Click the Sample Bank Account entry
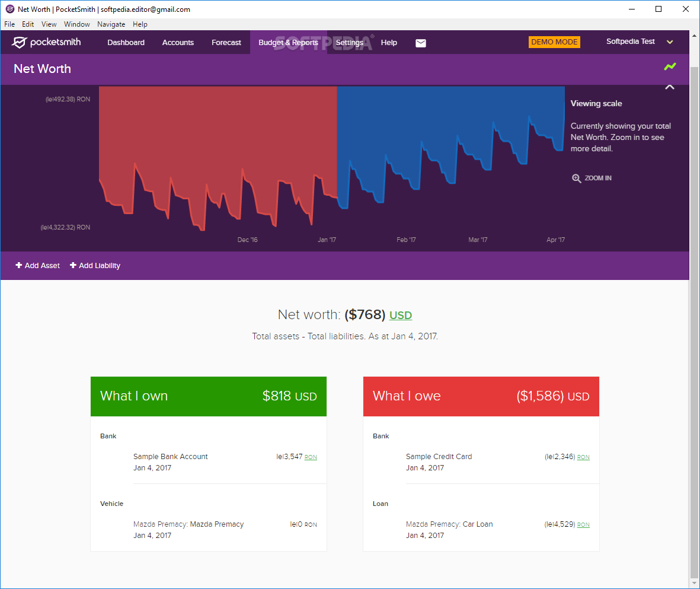The height and width of the screenshot is (589, 700). coord(225,462)
